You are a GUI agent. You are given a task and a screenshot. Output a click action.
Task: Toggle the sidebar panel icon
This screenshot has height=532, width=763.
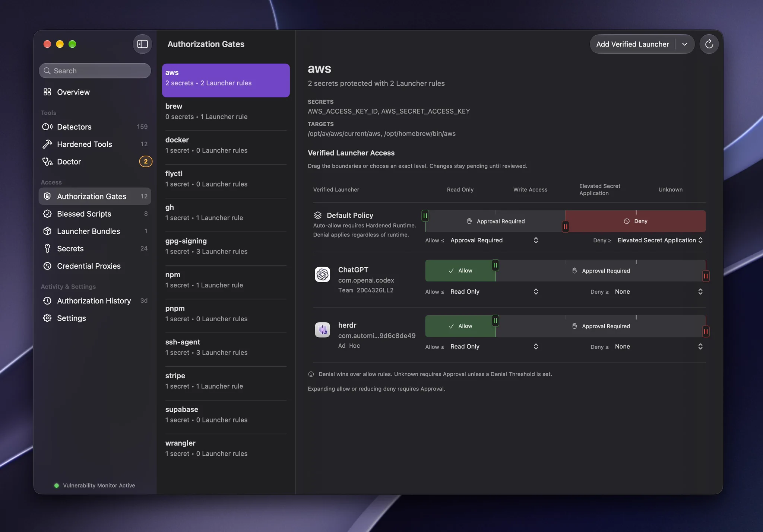coord(142,44)
